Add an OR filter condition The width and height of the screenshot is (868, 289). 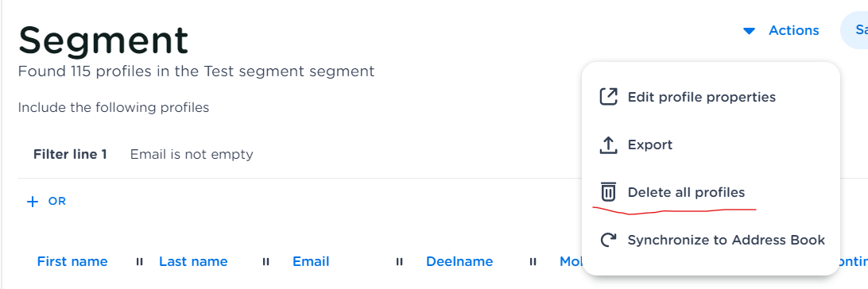(46, 202)
